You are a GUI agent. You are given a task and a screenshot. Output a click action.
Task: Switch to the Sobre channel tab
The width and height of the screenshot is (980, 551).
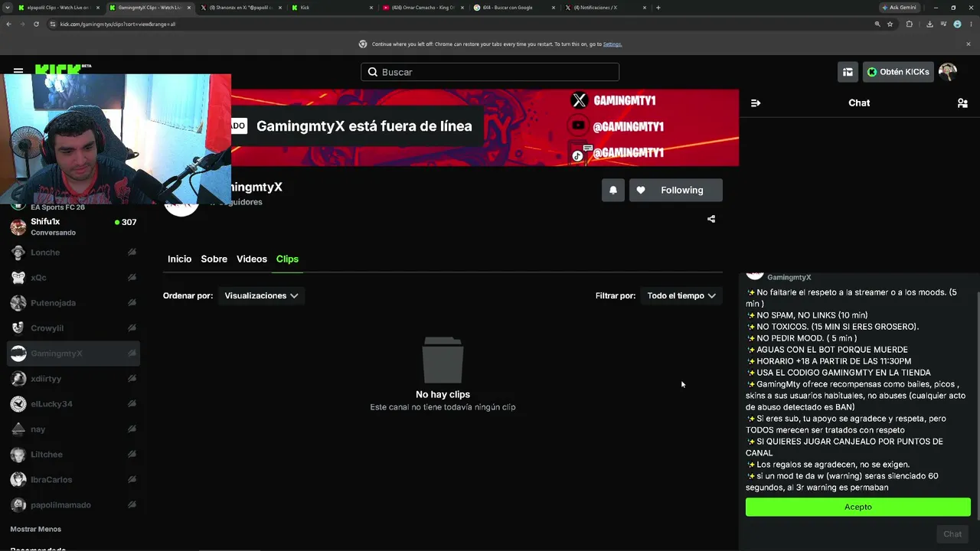point(214,259)
